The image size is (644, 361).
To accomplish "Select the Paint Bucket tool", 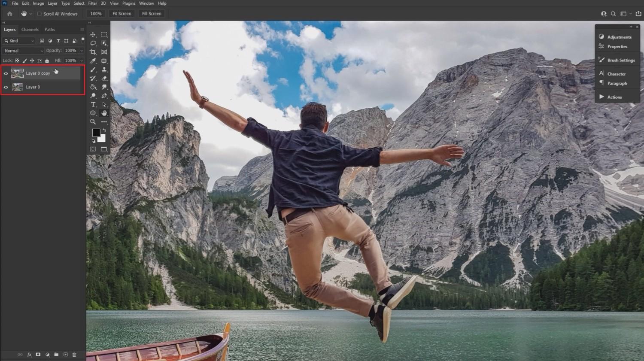I will (x=93, y=87).
